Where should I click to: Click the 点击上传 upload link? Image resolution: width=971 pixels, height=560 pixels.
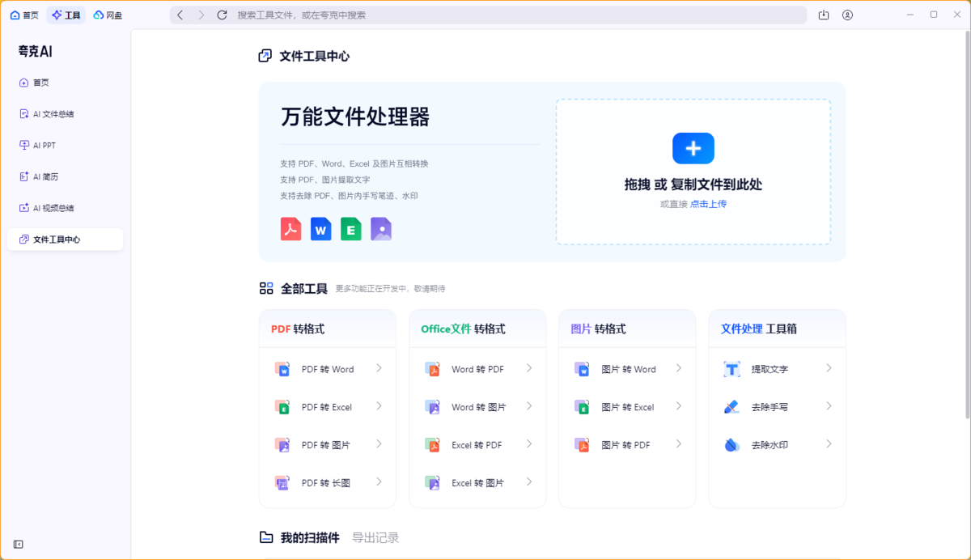coord(710,202)
